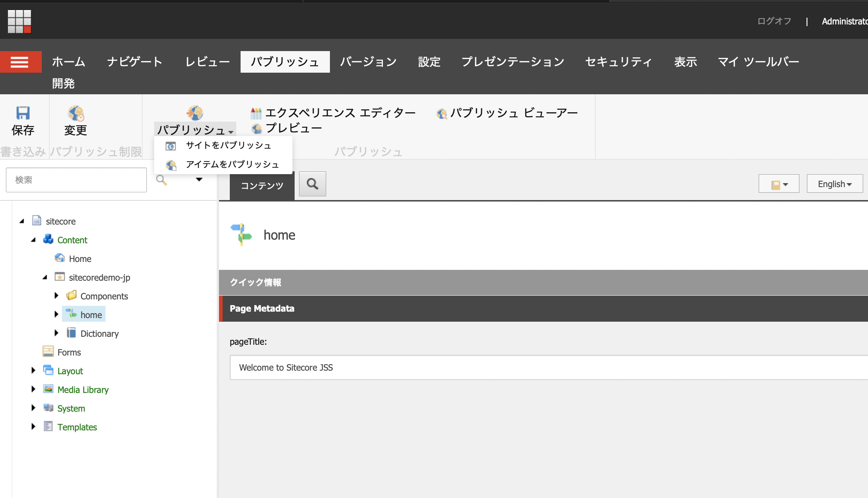Open the English language dropdown
Image resolution: width=868 pixels, height=498 pixels.
pyautogui.click(x=835, y=184)
